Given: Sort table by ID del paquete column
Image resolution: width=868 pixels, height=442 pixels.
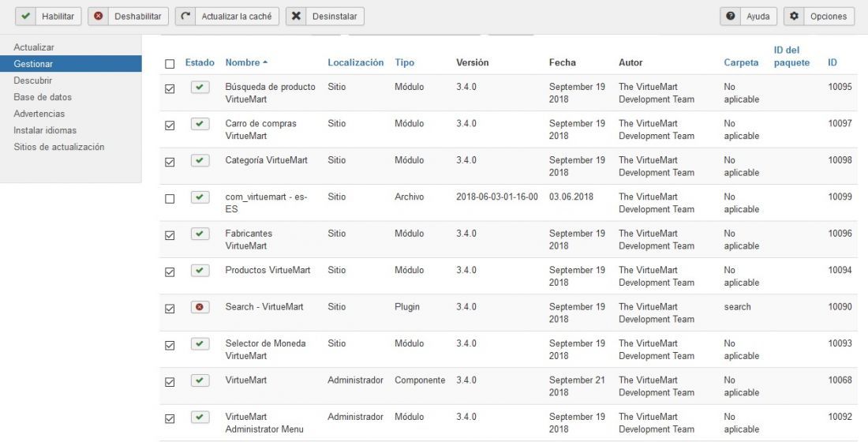Looking at the screenshot, I should pos(791,56).
